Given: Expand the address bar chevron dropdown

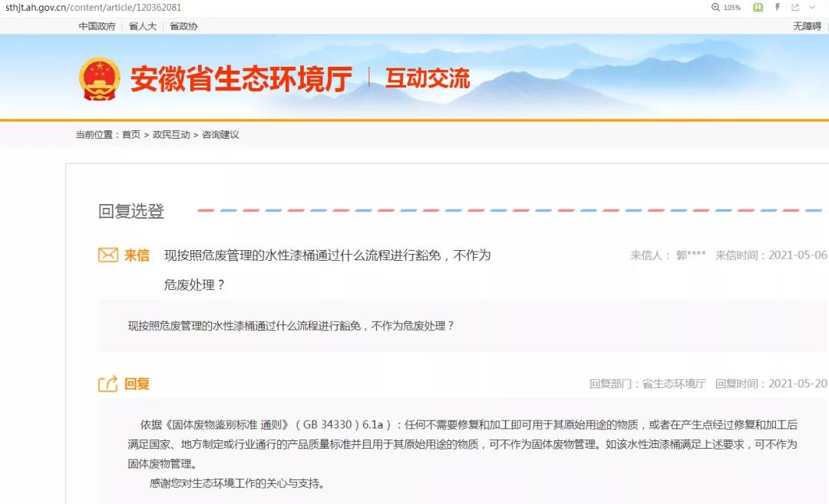Looking at the screenshot, I should point(812,8).
